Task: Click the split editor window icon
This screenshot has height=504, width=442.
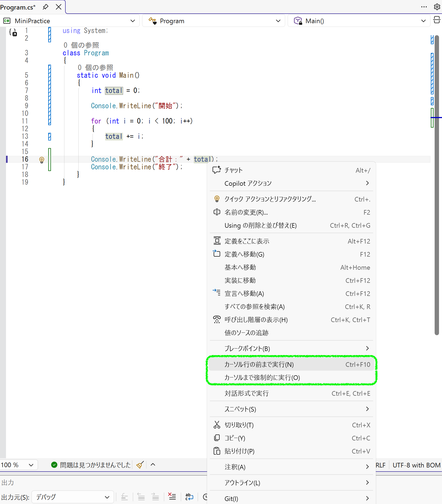Action: [x=437, y=20]
